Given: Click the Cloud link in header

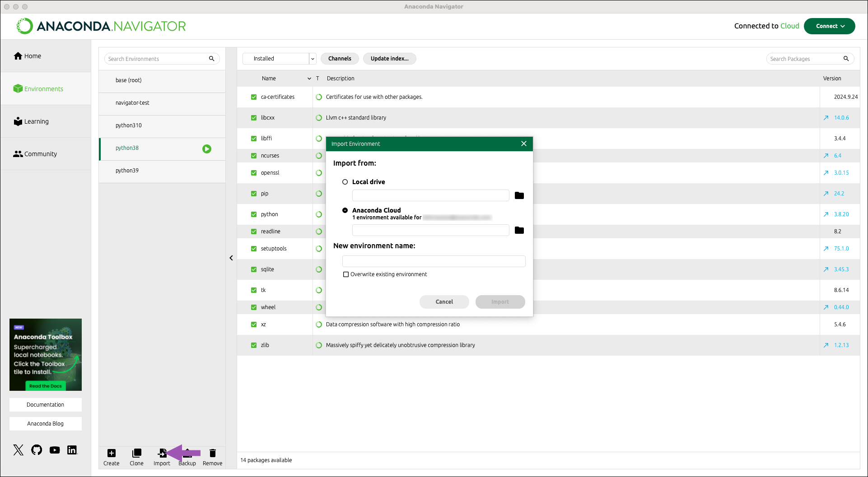Looking at the screenshot, I should click(x=790, y=26).
